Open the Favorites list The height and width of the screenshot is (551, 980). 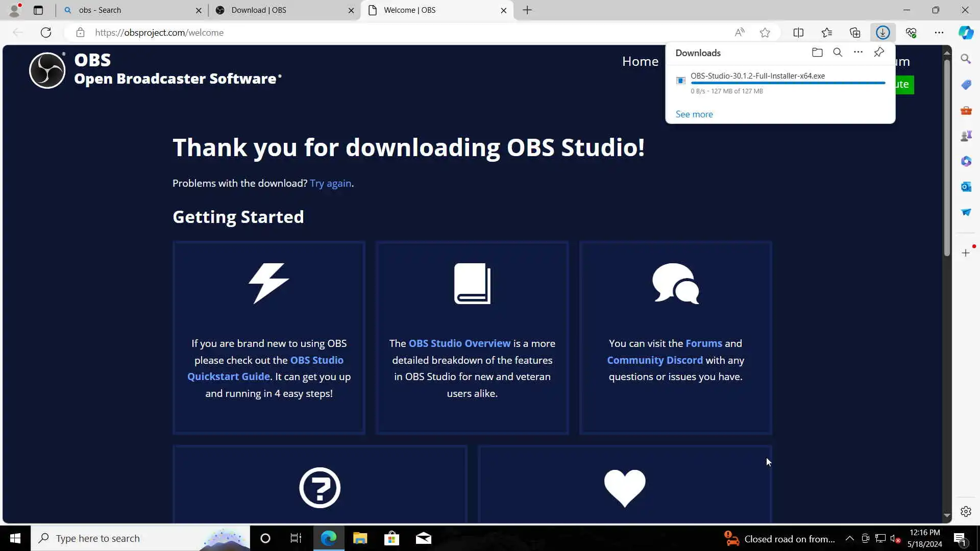(x=827, y=33)
